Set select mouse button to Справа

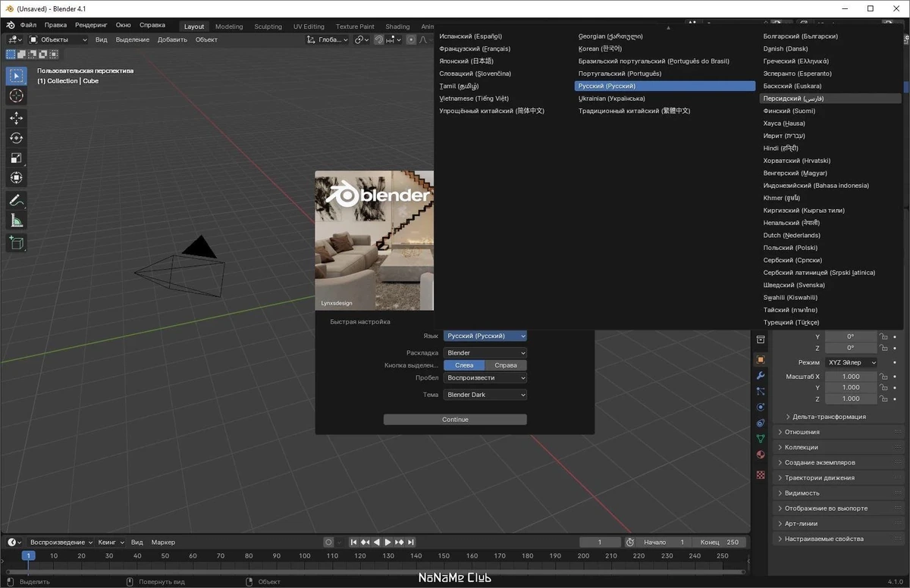click(x=506, y=365)
